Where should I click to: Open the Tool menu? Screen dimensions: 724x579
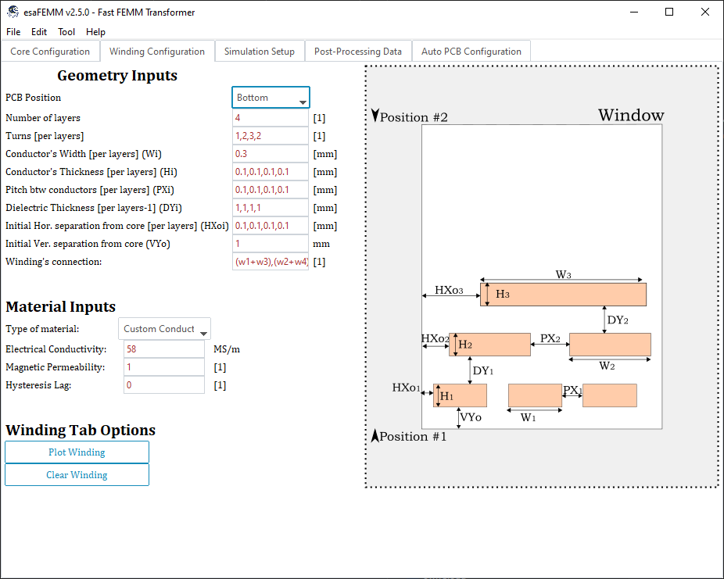[66, 32]
